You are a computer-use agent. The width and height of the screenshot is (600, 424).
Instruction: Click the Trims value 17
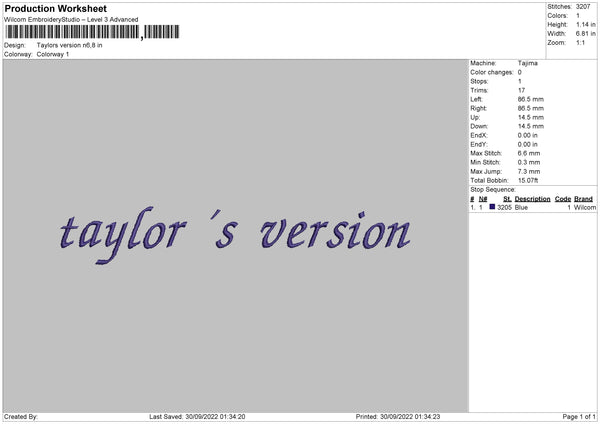point(521,90)
